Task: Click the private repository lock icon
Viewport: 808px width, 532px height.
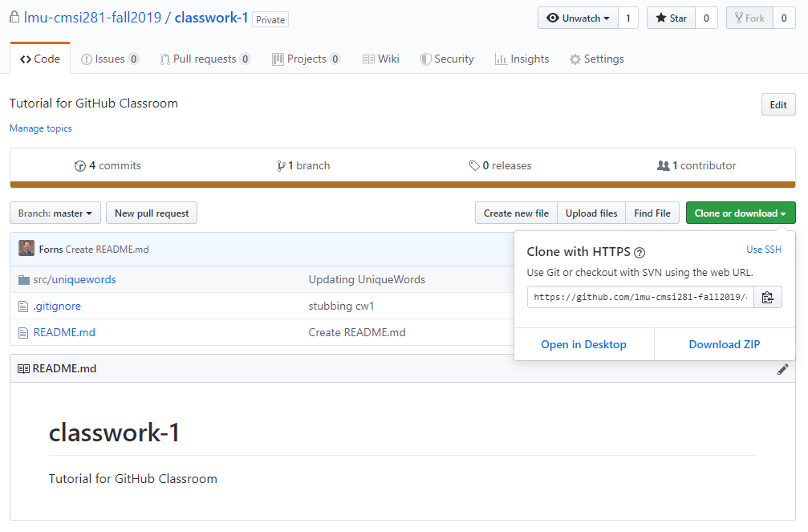Action: tap(15, 17)
